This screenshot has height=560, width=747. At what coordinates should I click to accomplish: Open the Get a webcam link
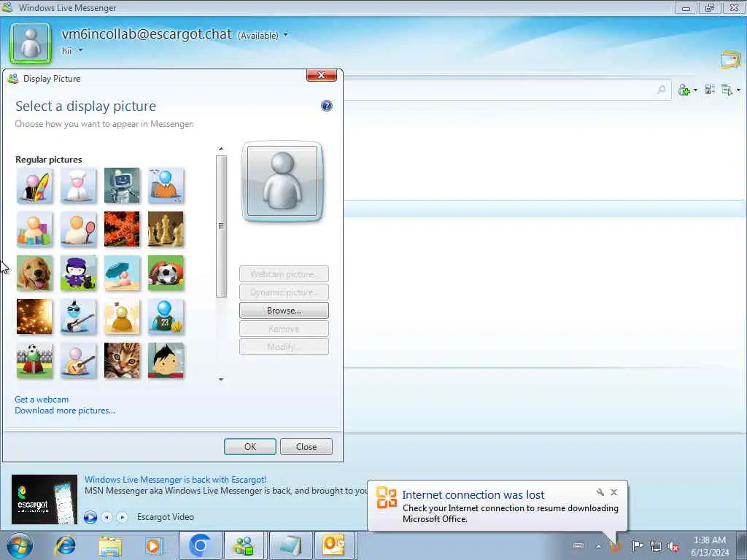point(42,400)
